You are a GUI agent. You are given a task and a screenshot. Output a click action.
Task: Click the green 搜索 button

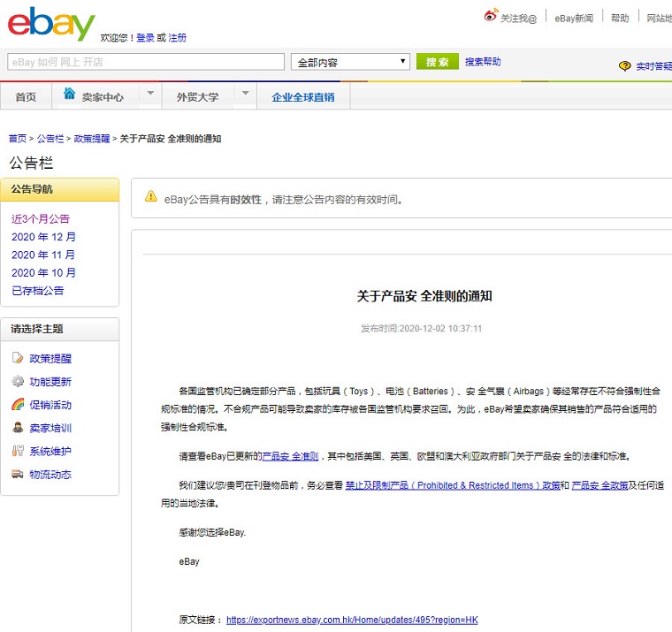coord(438,62)
